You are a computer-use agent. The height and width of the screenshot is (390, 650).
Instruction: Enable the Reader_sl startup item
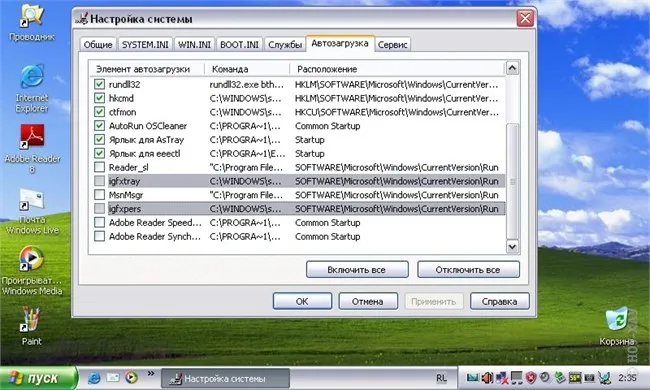(99, 167)
